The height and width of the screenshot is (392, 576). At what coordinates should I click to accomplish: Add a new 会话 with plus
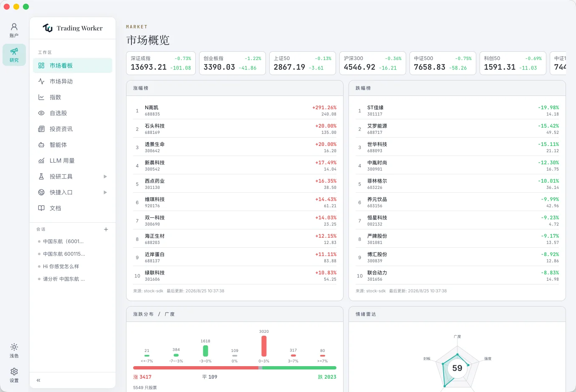click(106, 229)
